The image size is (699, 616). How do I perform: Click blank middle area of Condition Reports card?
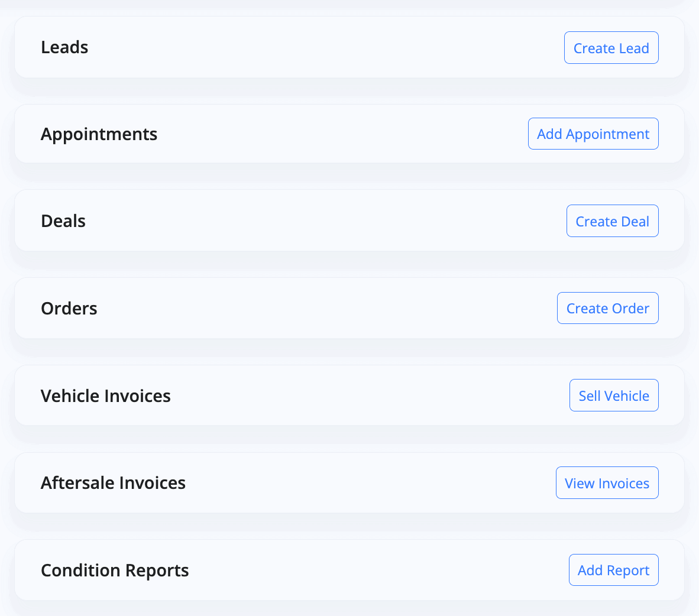(379, 570)
